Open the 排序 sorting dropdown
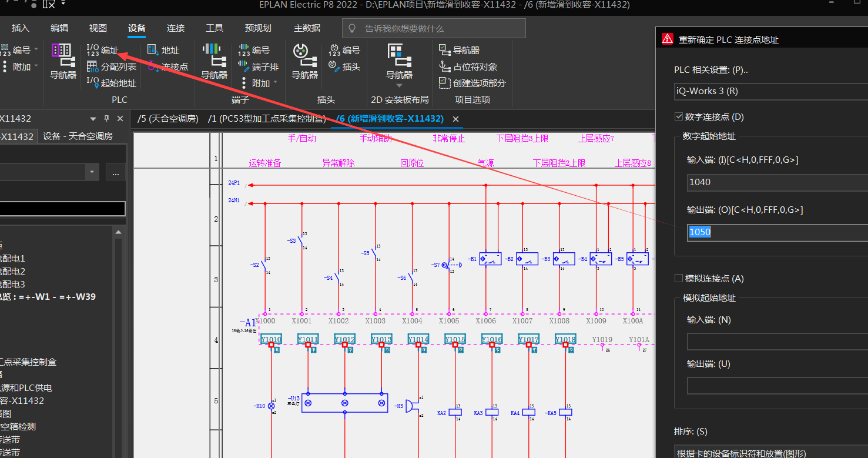Viewport: 868px width, 458px height. coord(770,453)
